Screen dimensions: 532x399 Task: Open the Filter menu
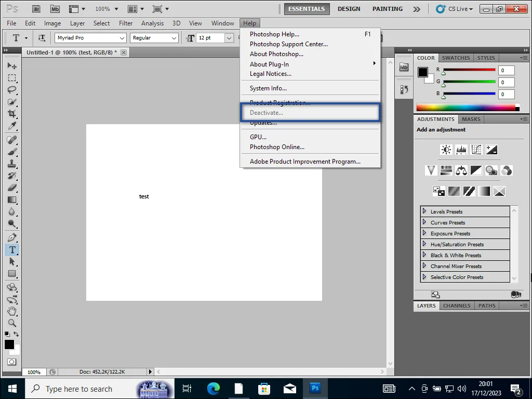click(x=126, y=23)
